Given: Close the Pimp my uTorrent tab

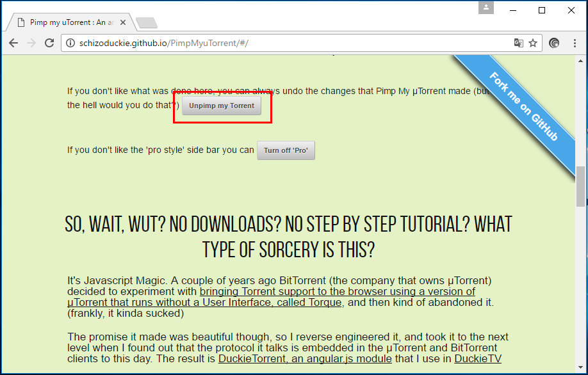Looking at the screenshot, I should (x=122, y=22).
